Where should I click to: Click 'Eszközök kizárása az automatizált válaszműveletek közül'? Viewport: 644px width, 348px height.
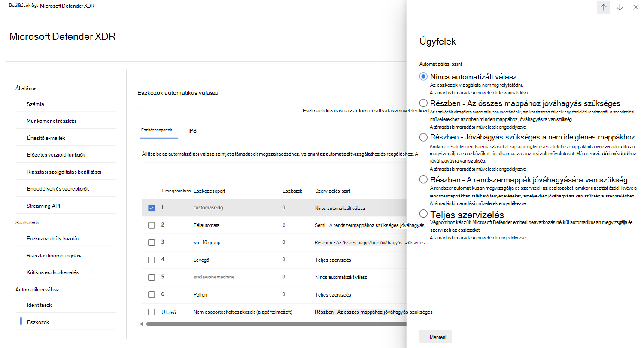tap(366, 111)
